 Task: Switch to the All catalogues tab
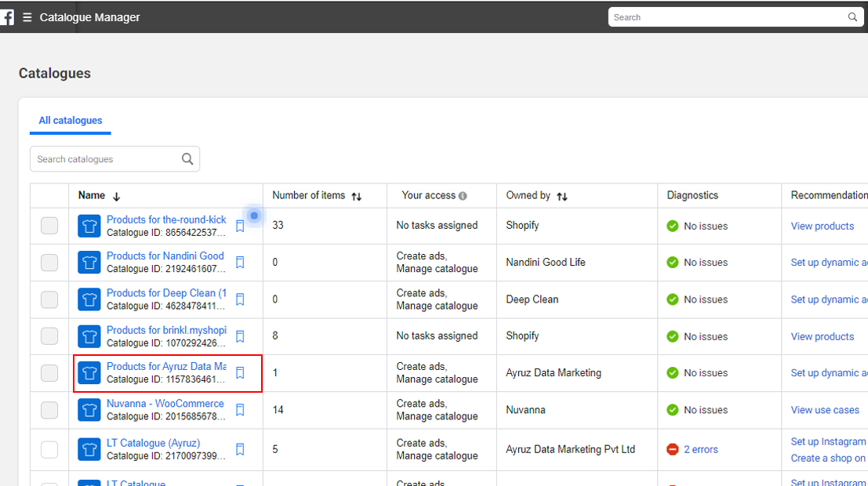(71, 120)
